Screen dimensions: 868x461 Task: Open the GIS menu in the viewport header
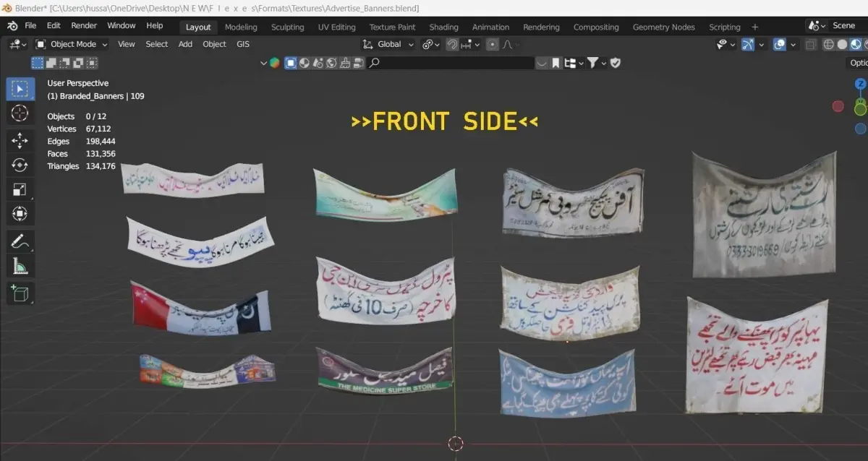[243, 44]
